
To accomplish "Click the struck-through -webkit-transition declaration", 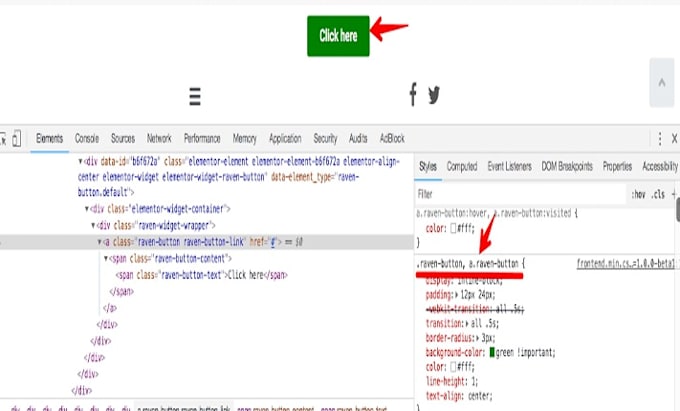I will [x=475, y=309].
